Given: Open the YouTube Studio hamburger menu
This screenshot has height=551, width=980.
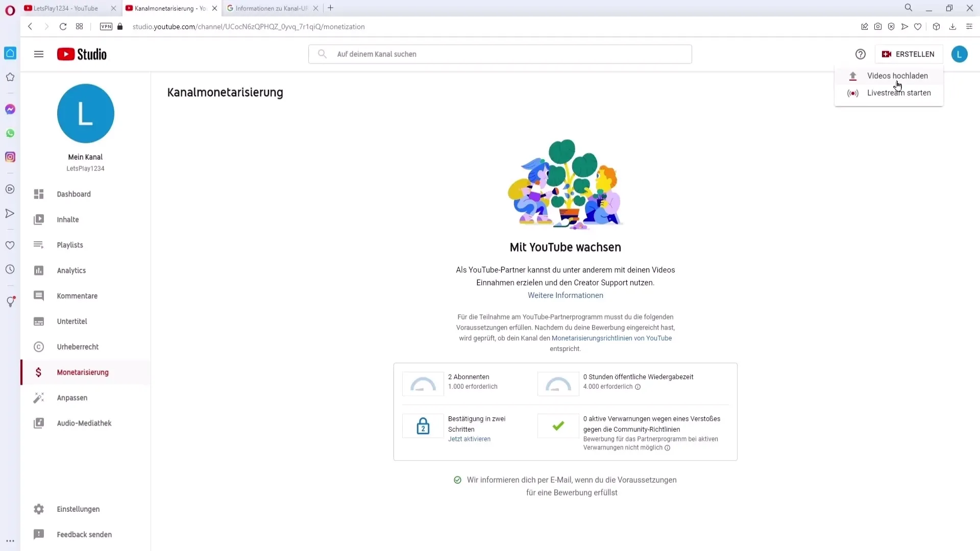Looking at the screenshot, I should tap(39, 54).
